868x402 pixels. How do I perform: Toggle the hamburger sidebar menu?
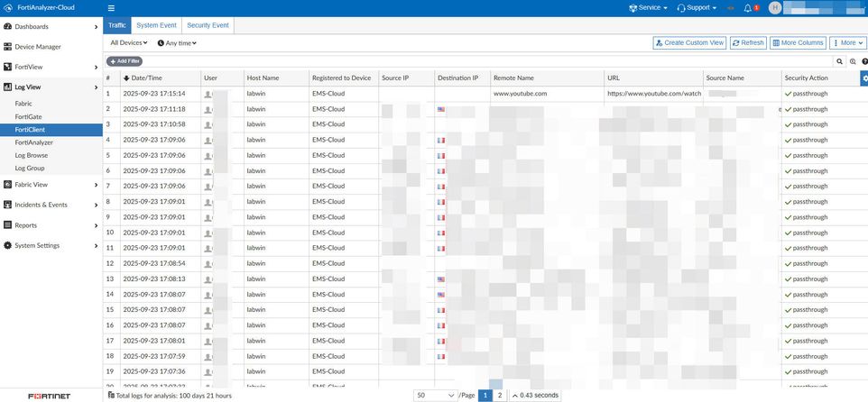pos(111,8)
